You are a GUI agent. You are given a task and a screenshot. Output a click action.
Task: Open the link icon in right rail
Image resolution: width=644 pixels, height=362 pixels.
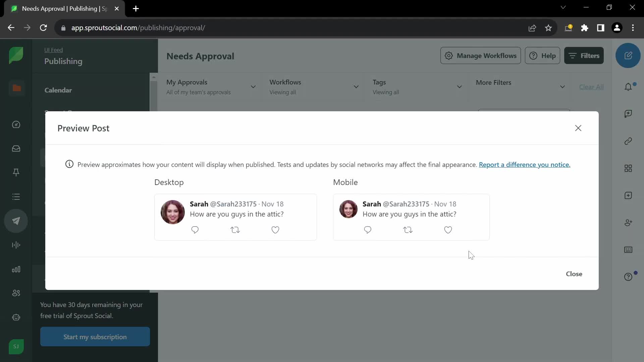(x=628, y=141)
